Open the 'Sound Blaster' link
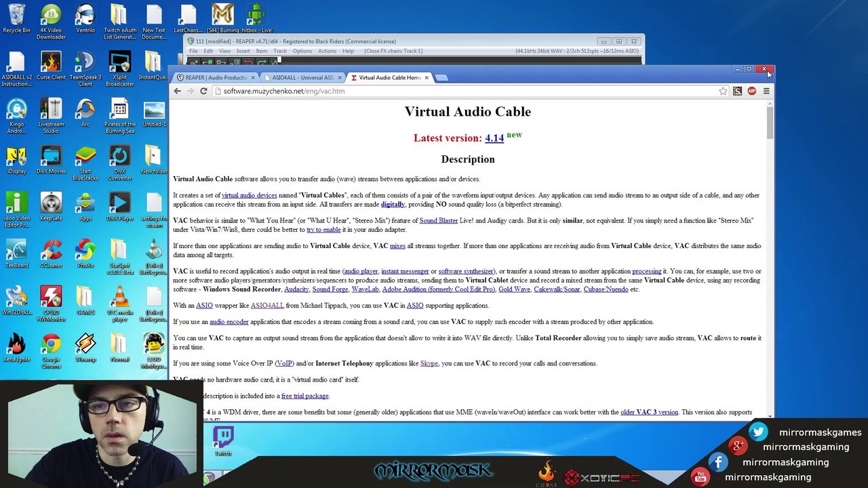Screen dimensions: 868x488 [439, 220]
